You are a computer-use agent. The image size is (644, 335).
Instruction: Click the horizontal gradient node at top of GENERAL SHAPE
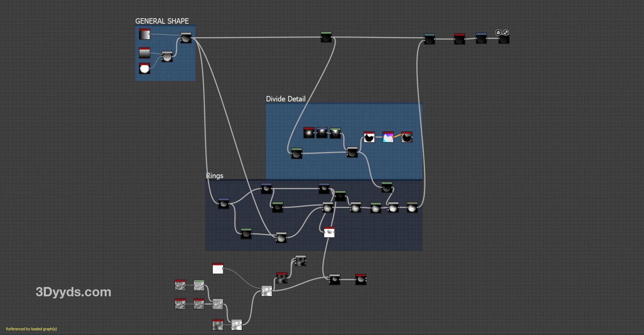(x=145, y=34)
